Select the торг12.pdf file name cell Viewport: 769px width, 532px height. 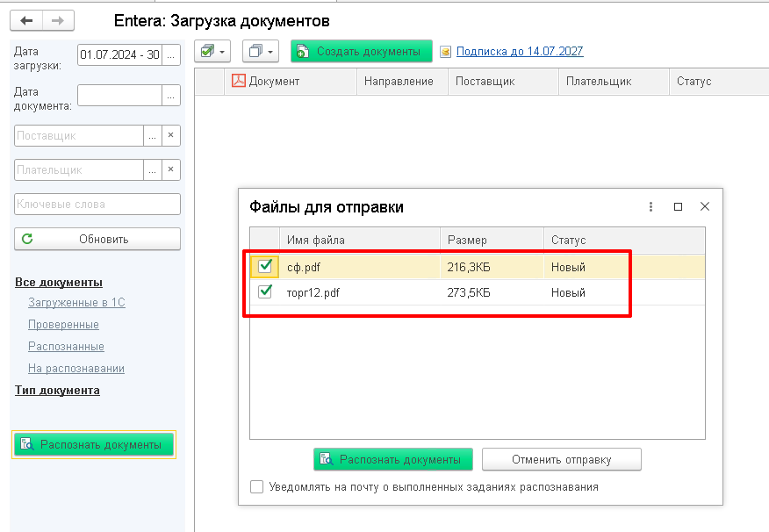360,292
